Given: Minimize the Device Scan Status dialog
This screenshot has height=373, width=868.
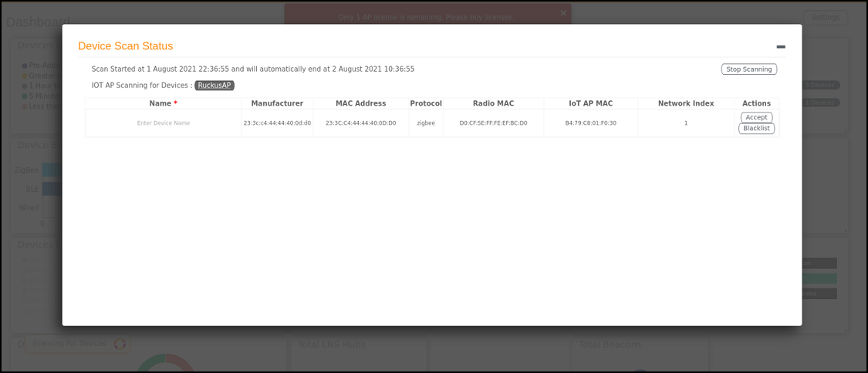Looking at the screenshot, I should coord(781,47).
